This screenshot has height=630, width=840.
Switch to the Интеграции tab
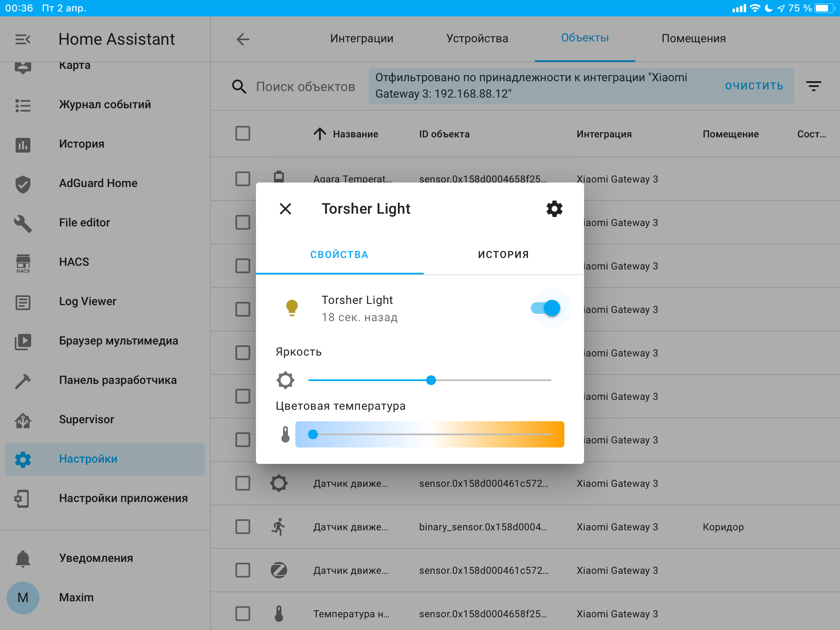(362, 39)
